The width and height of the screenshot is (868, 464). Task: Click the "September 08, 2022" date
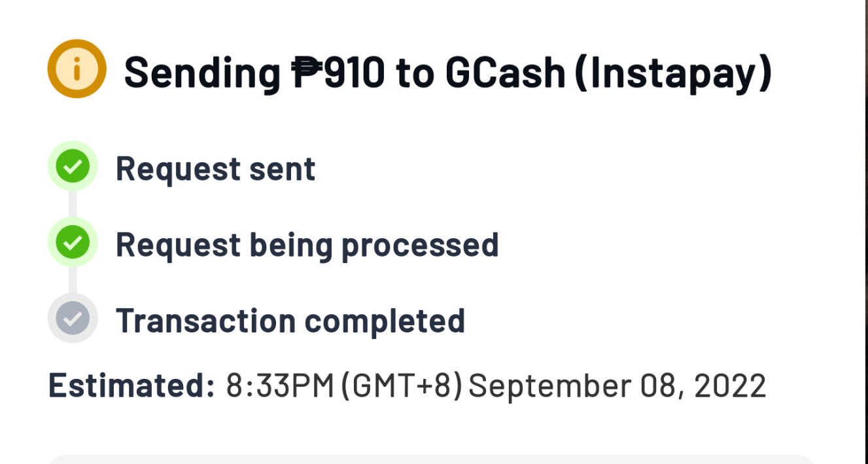tap(617, 386)
